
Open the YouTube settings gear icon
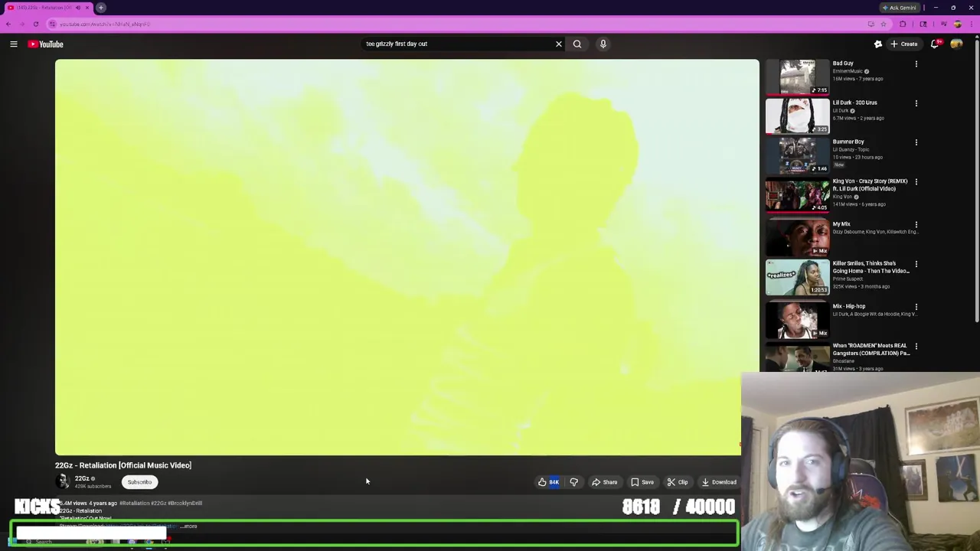878,44
